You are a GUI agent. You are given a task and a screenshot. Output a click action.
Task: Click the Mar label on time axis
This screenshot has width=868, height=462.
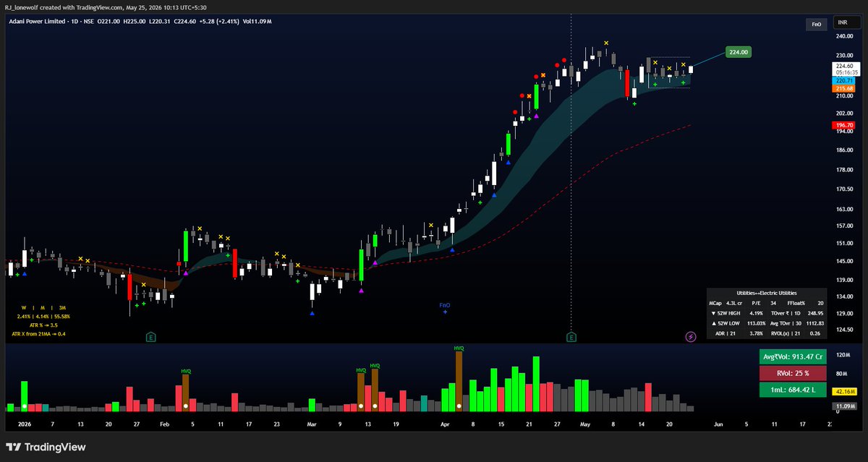point(312,424)
